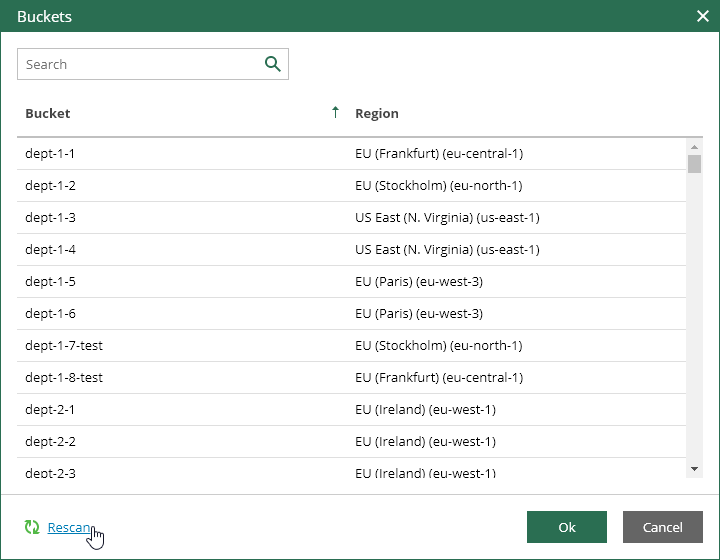Click the scrollbar up arrow
This screenshot has width=720, height=560.
tap(694, 147)
